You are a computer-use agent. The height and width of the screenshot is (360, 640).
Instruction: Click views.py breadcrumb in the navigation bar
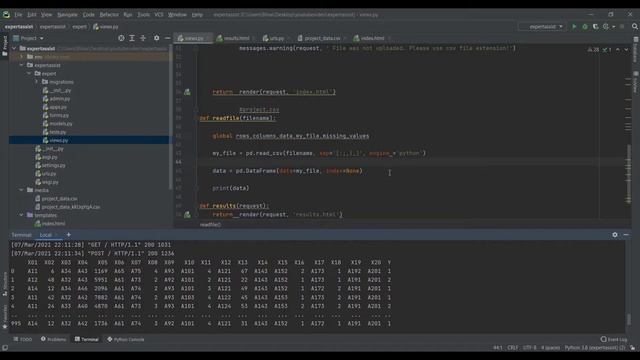[106, 27]
